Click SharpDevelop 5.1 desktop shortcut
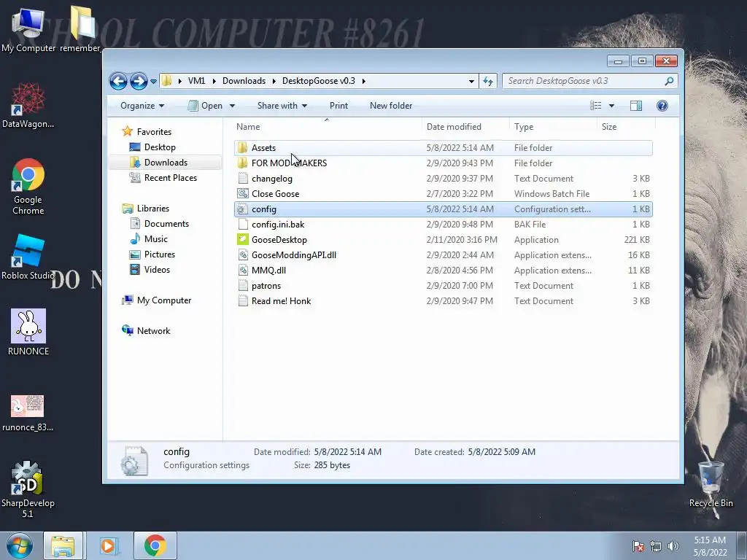The image size is (747, 560). click(28, 489)
